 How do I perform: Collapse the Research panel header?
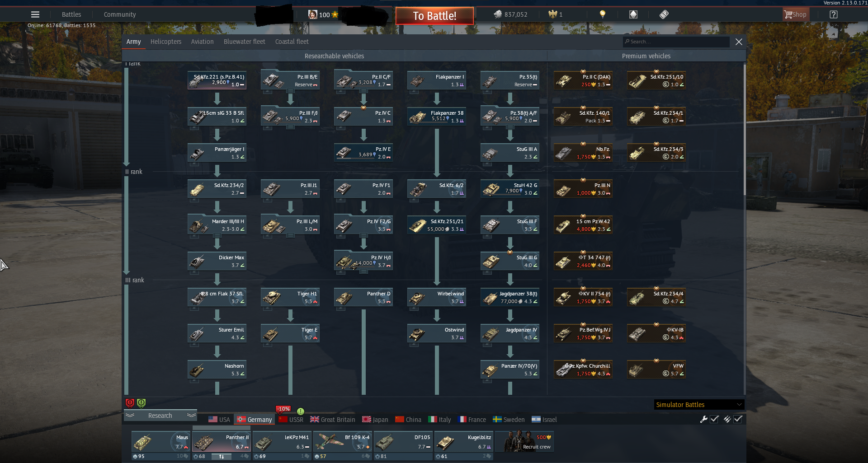(x=160, y=416)
